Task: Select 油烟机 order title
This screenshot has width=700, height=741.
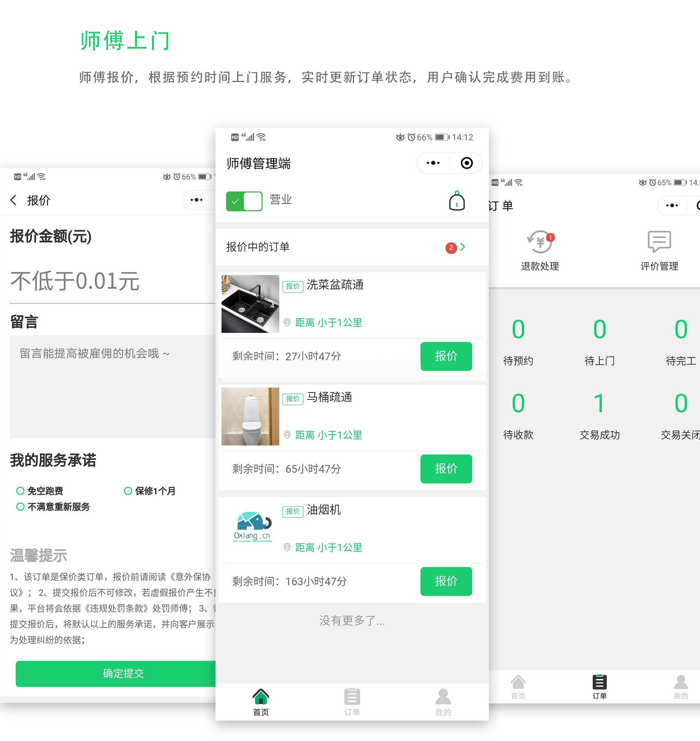Action: [x=323, y=510]
